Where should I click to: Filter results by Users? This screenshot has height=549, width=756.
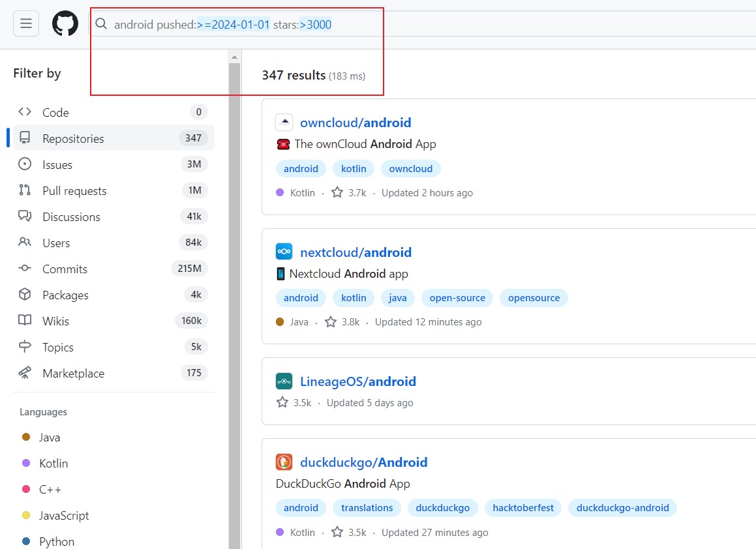pyautogui.click(x=113, y=243)
